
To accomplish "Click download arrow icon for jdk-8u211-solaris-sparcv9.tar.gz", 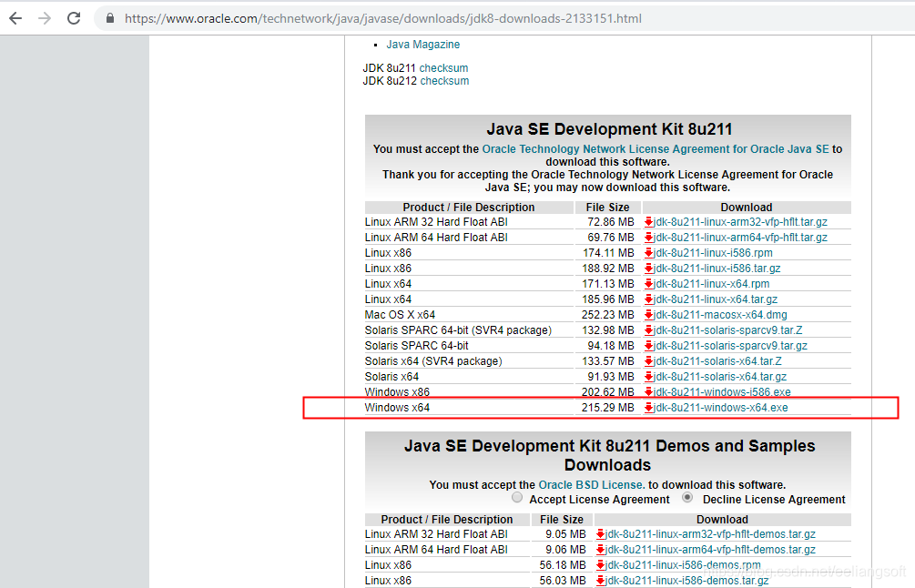I will tap(648, 346).
